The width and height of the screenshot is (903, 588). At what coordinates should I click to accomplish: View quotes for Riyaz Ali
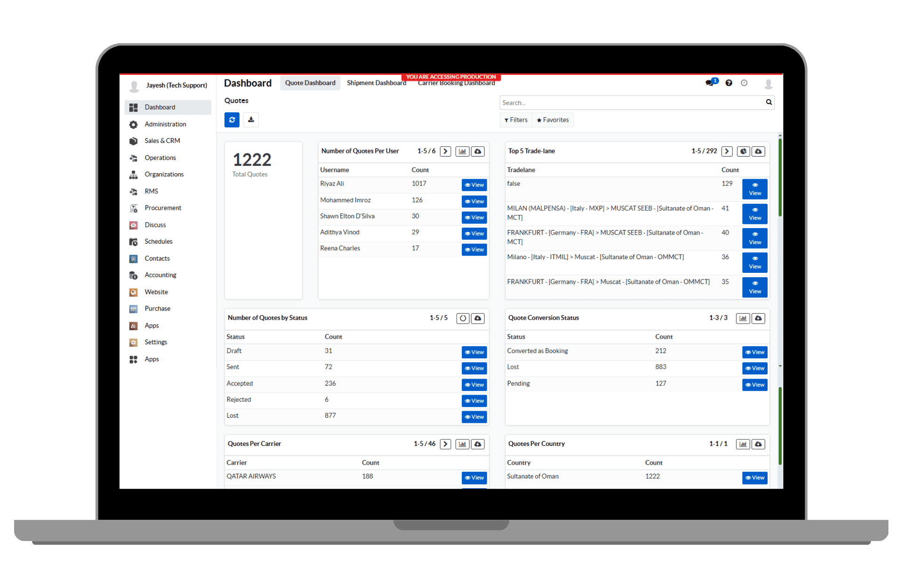(474, 185)
